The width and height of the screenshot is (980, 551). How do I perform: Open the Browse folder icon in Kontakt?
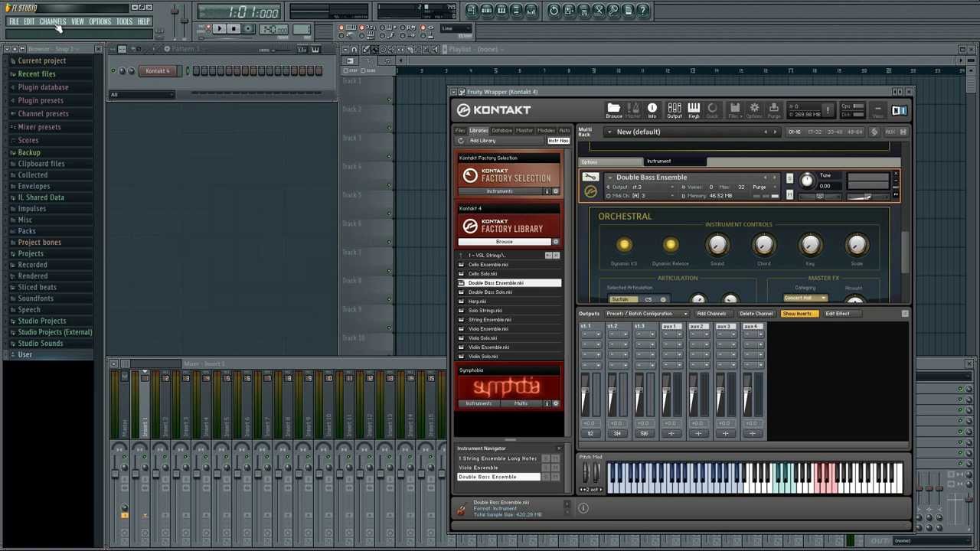(x=613, y=110)
